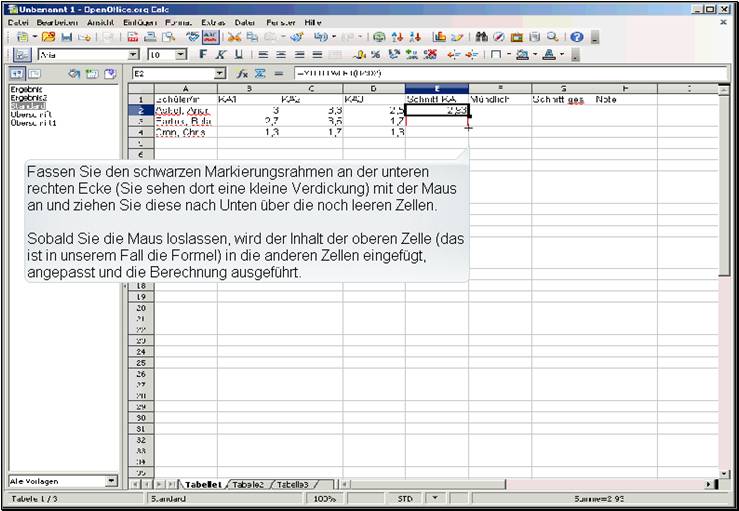The height and width of the screenshot is (511, 739).
Task: Expand the font size dropdown
Action: [181, 55]
